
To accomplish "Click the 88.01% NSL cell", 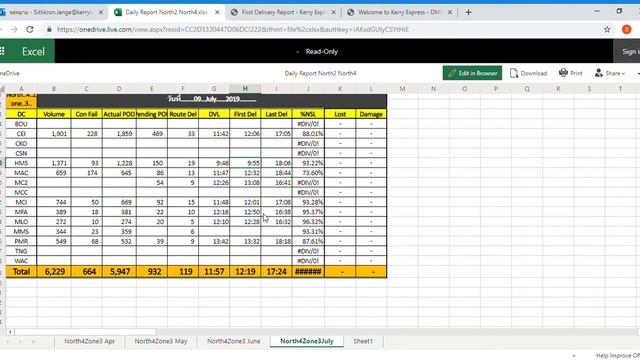I will 308,133.
